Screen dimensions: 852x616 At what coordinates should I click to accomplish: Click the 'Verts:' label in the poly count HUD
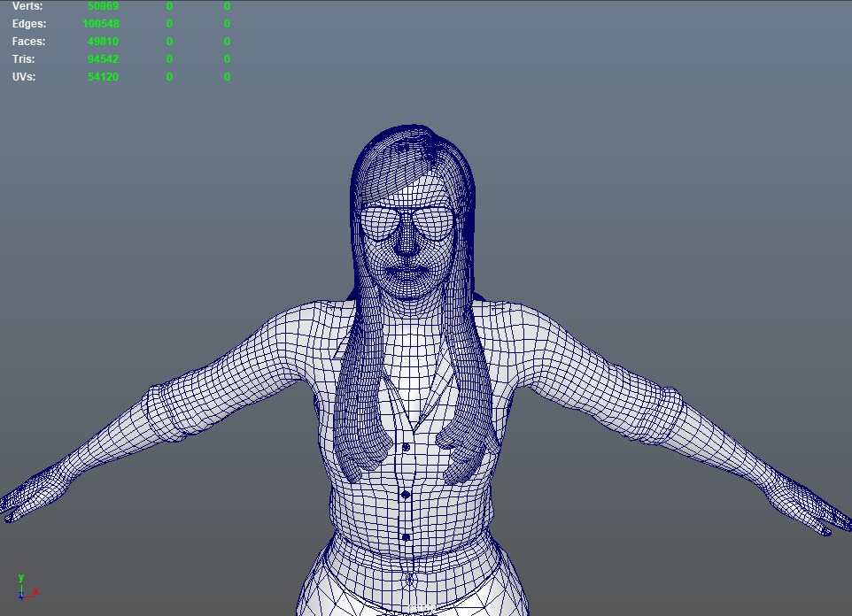point(27,6)
